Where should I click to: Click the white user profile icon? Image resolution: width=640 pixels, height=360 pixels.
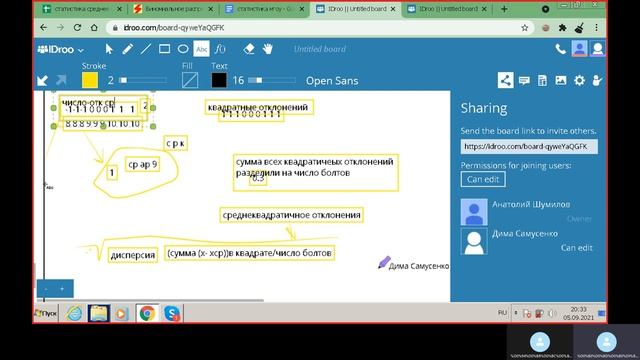click(x=598, y=49)
